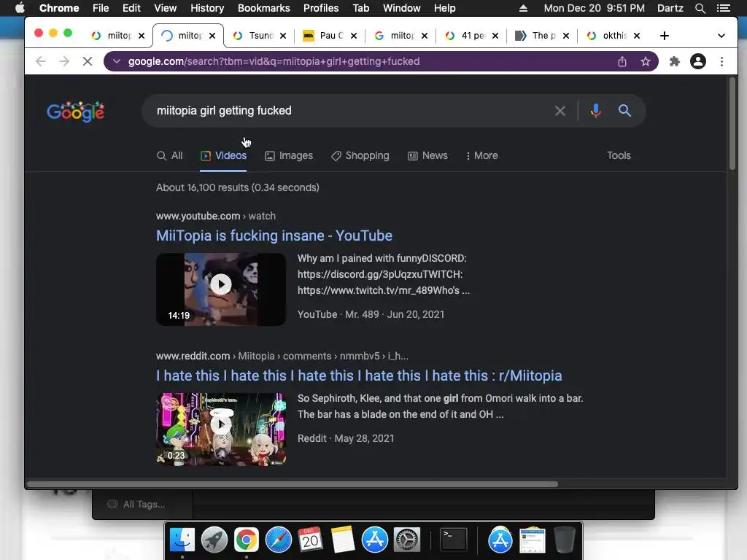Stop loading the page

pos(88,61)
